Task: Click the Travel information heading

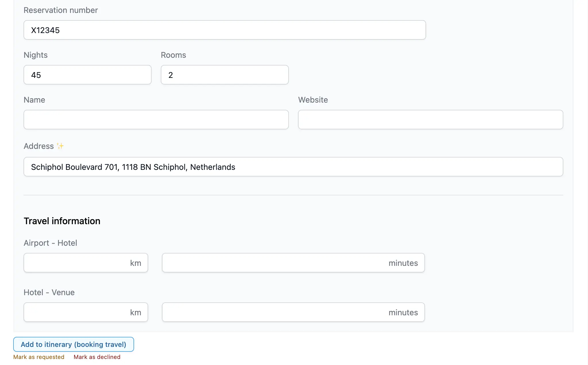Action: 62,221
